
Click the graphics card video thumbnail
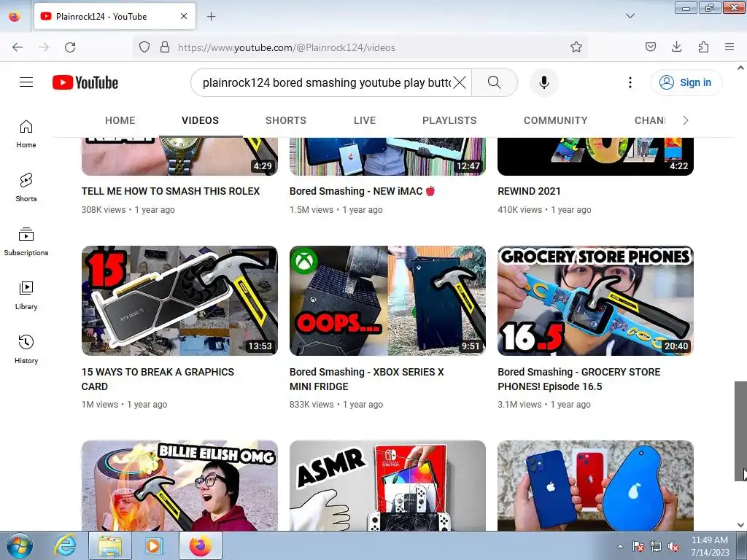tap(179, 300)
